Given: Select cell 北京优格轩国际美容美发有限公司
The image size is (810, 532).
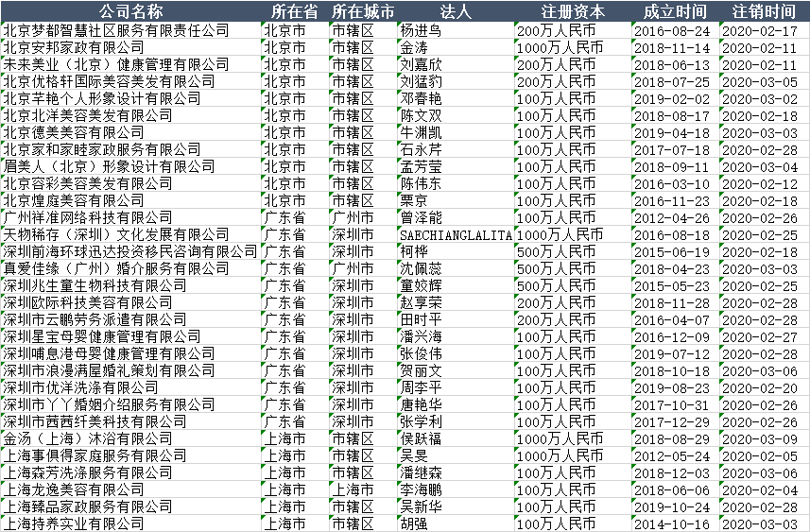Looking at the screenshot, I should tap(130, 81).
